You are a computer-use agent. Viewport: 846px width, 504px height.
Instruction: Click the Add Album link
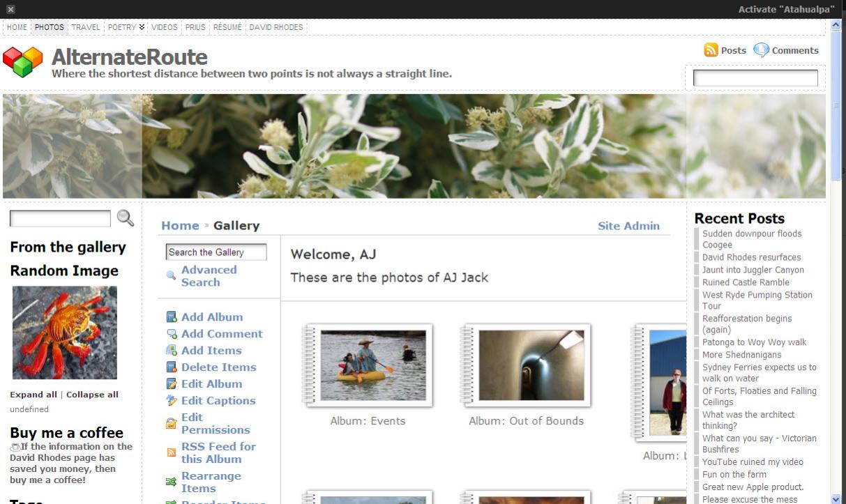click(212, 317)
